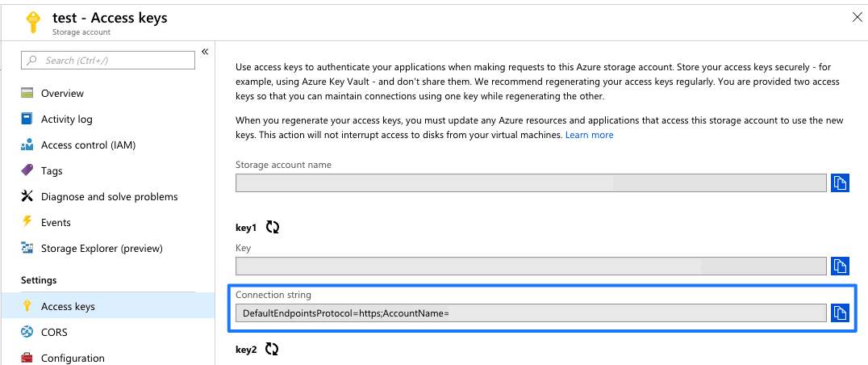Select Diagnose and solve problems
This screenshot has height=365, width=868.
click(x=109, y=197)
